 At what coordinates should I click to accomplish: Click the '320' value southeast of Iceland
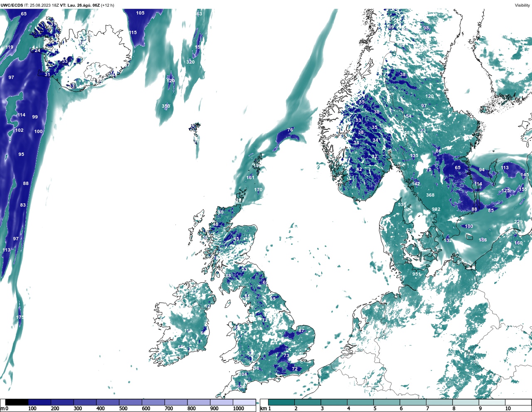coord(190,62)
